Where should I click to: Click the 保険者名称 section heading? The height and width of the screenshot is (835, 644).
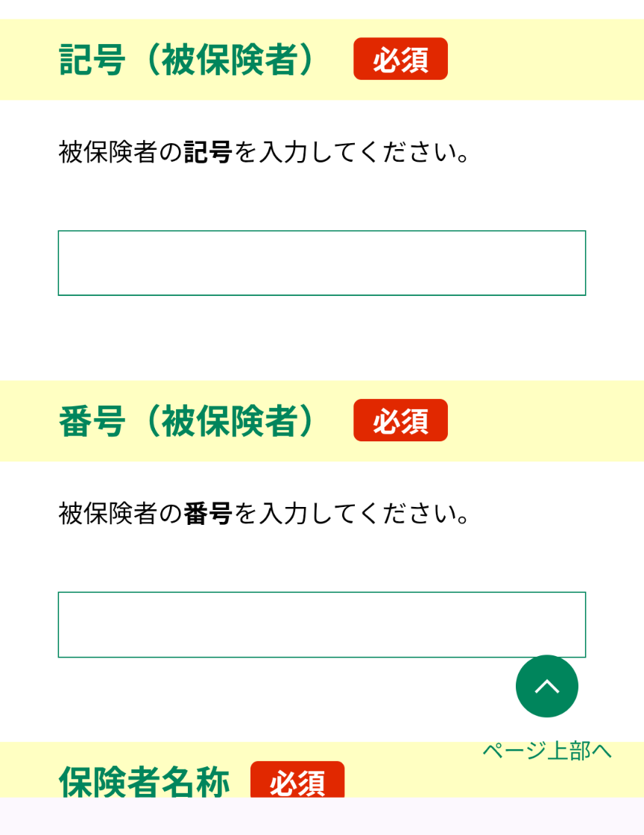tap(144, 782)
